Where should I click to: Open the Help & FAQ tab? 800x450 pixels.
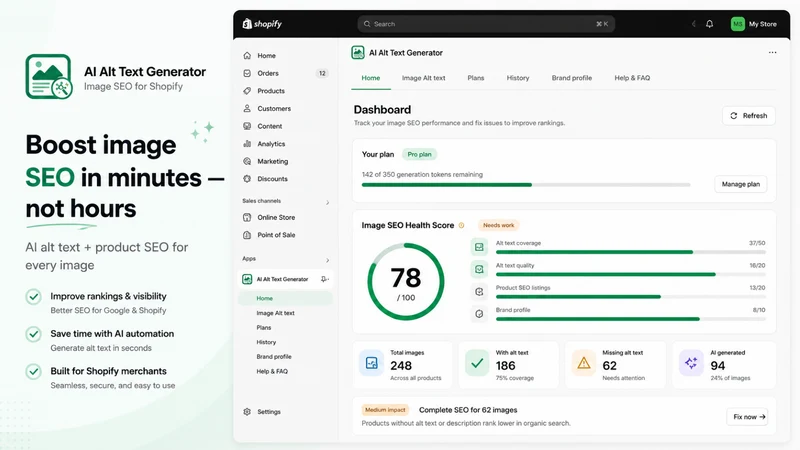pyautogui.click(x=632, y=78)
